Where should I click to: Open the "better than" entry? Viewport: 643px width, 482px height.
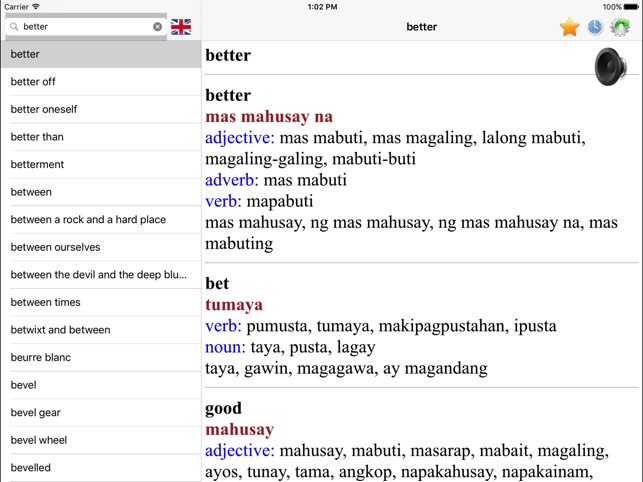(37, 137)
